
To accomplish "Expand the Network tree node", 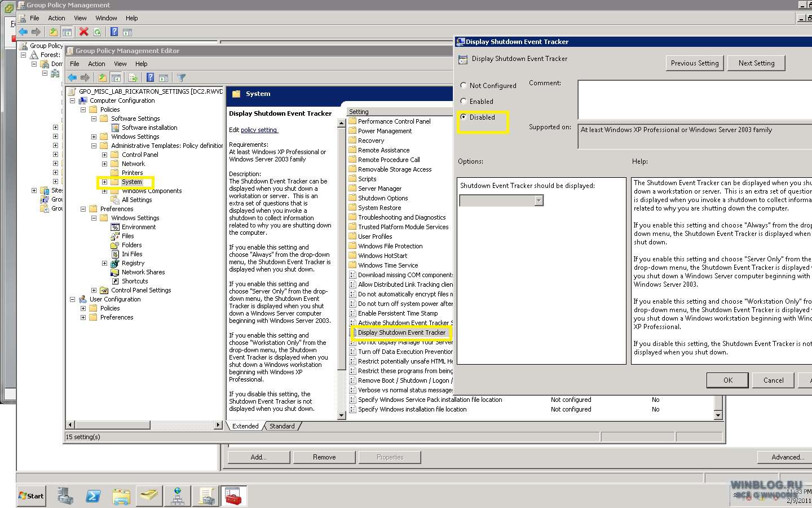I will click(104, 164).
